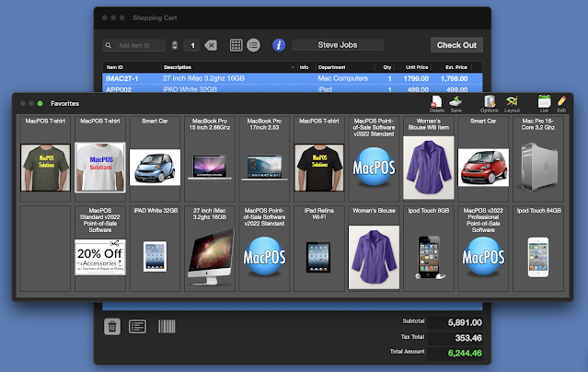Screen dimensions: 588x372
Task: Switch to grid view in Shopping Cart
Action: click(x=236, y=45)
